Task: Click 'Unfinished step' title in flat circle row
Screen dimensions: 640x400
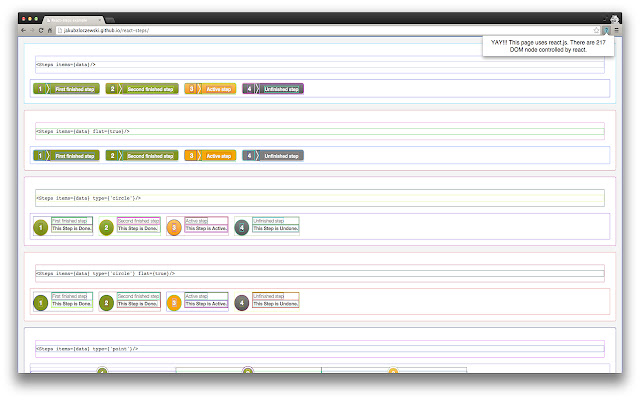Action: pos(269,296)
